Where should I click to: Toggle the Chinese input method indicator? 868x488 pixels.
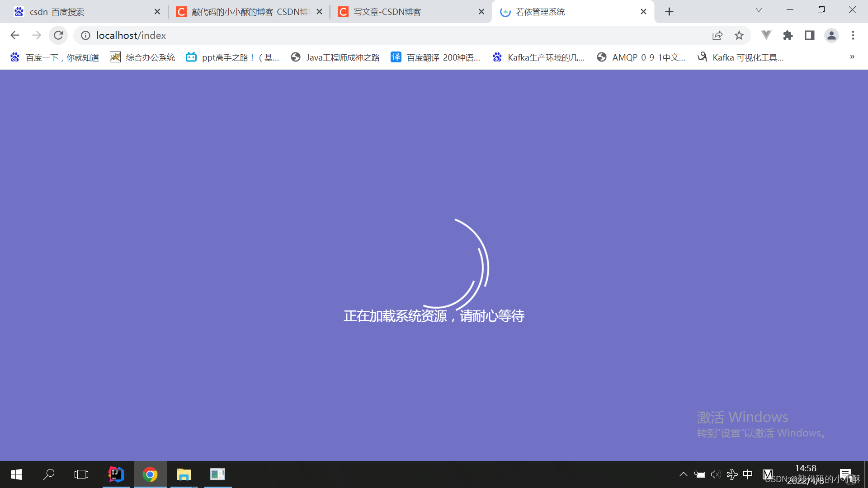(x=748, y=474)
